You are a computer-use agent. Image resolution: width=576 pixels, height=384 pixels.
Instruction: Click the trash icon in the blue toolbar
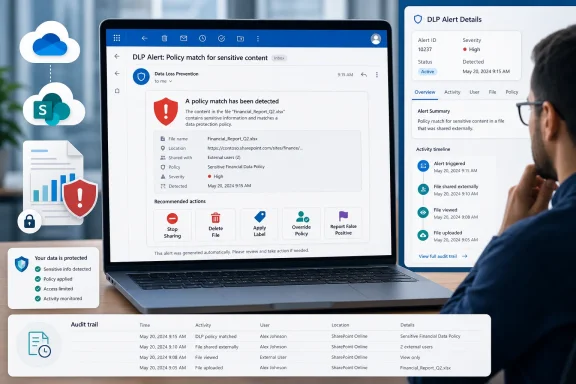(165, 38)
